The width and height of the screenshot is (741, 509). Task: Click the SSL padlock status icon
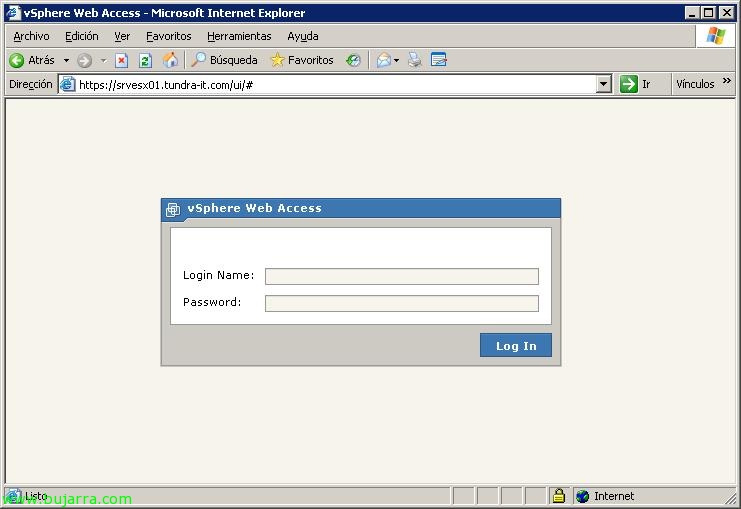click(559, 496)
